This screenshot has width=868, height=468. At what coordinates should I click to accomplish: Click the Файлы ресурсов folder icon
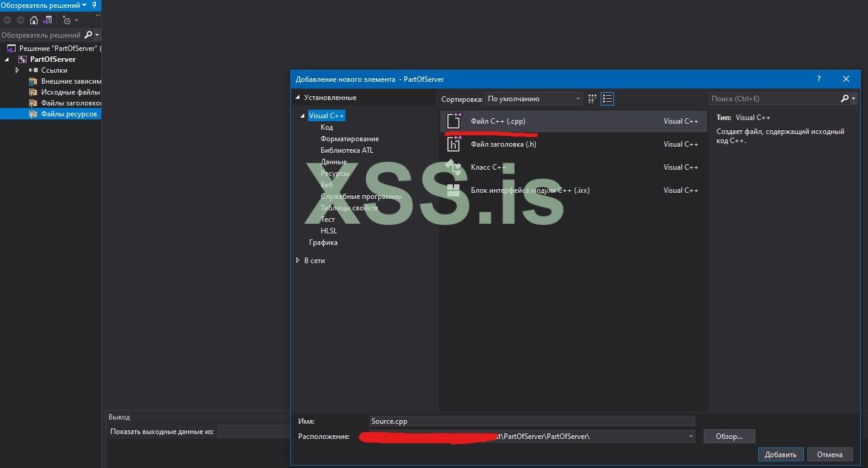click(33, 114)
